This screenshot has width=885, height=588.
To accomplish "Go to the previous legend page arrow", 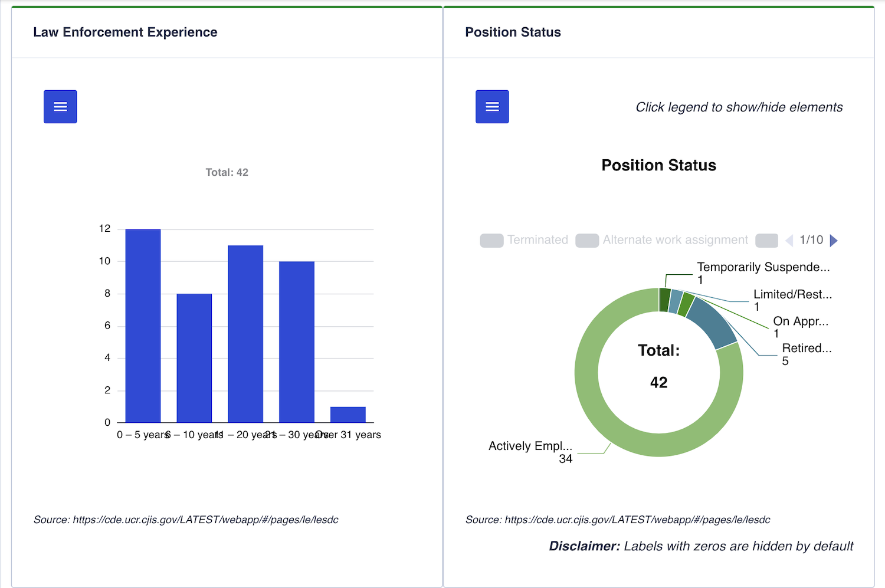I will (x=789, y=240).
